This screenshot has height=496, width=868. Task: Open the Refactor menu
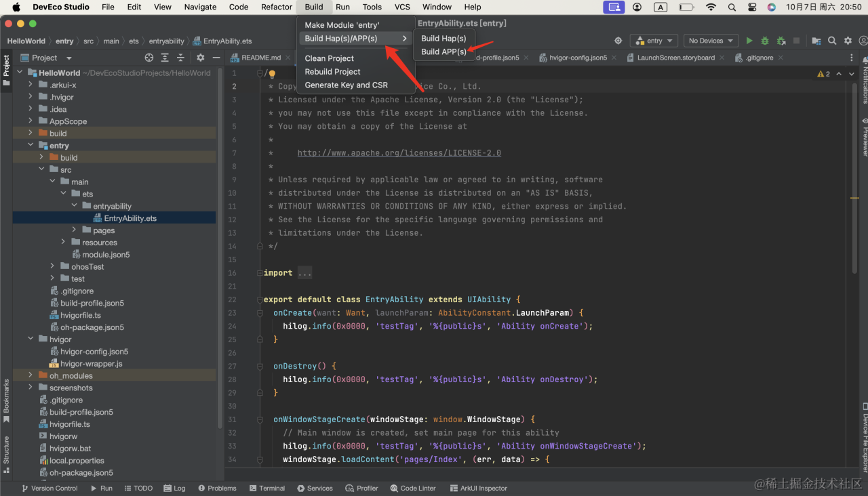[277, 7]
